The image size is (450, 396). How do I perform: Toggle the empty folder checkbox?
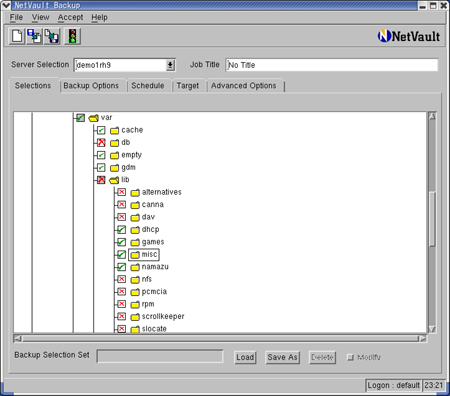[101, 155]
